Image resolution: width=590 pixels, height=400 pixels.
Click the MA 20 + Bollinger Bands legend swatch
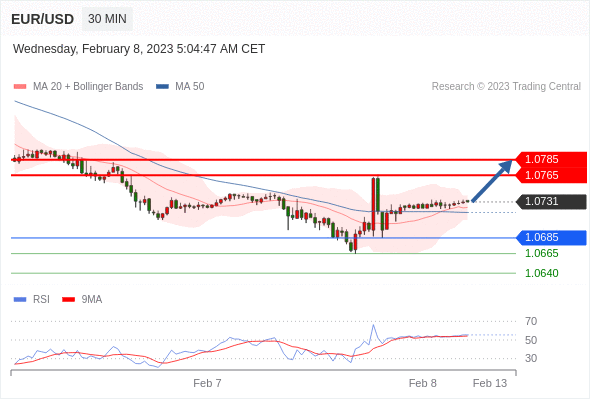20,87
